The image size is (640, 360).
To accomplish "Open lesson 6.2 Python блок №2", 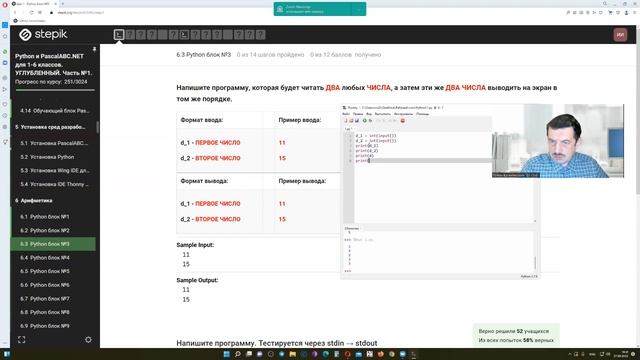I will tap(45, 230).
